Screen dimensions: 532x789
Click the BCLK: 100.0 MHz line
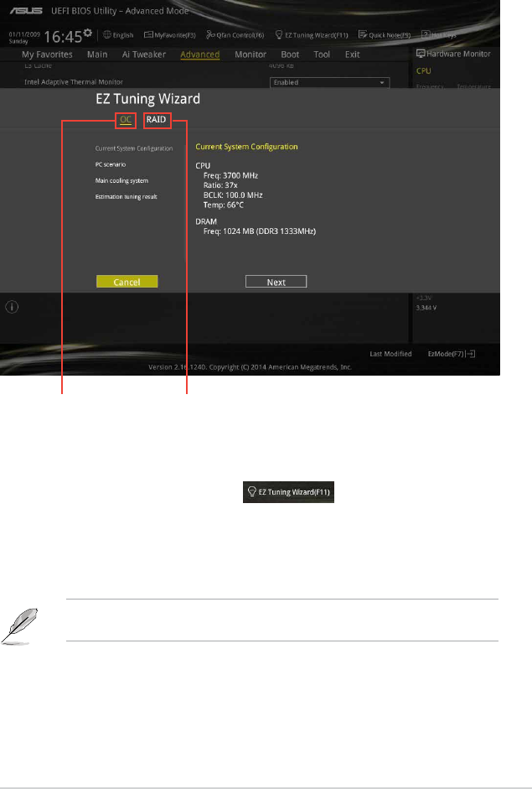tap(233, 195)
